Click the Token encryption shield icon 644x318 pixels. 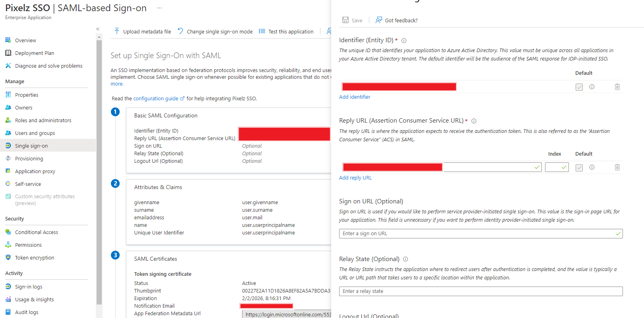click(x=8, y=258)
